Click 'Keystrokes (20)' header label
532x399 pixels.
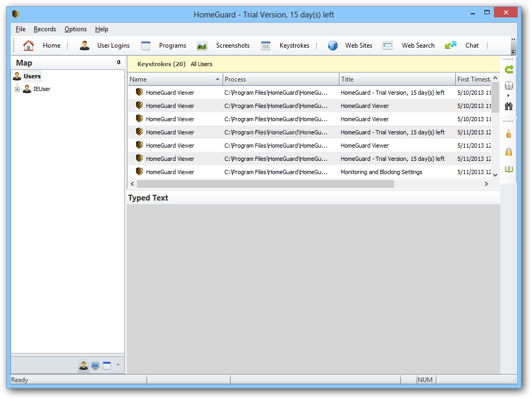161,64
